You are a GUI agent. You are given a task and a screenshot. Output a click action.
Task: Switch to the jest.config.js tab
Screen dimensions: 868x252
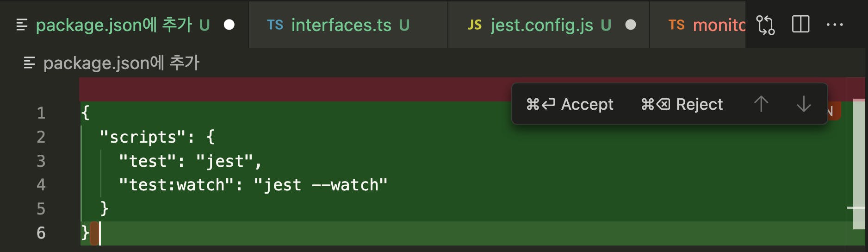tap(541, 25)
